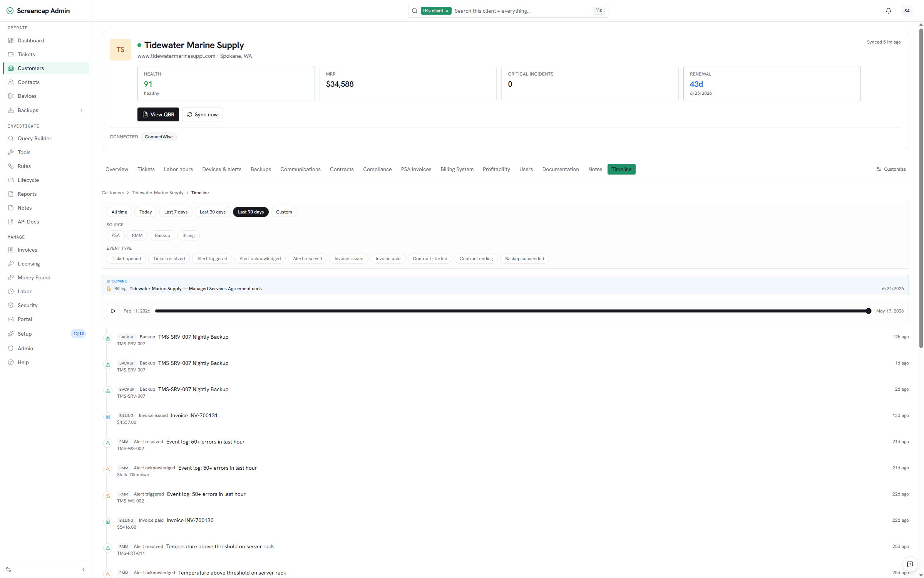Open Reports in sidebar
Image resolution: width=924 pixels, height=578 pixels.
coord(46,194)
